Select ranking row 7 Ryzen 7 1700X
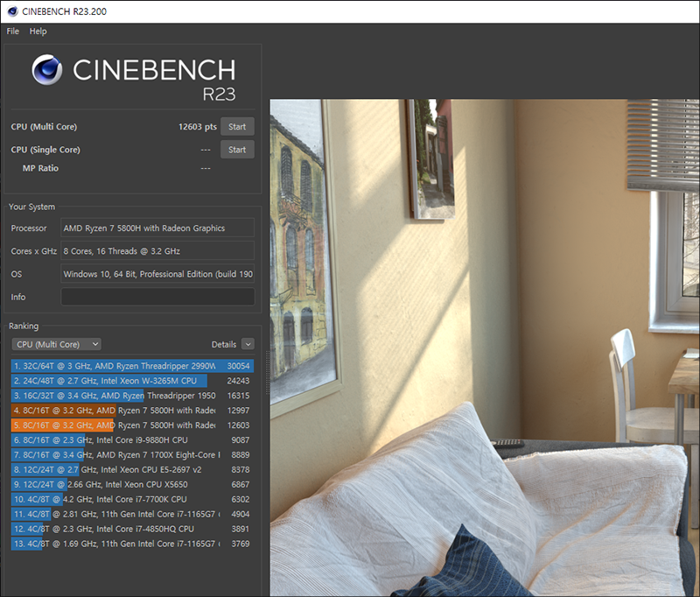Image resolution: width=700 pixels, height=597 pixels. click(x=132, y=454)
